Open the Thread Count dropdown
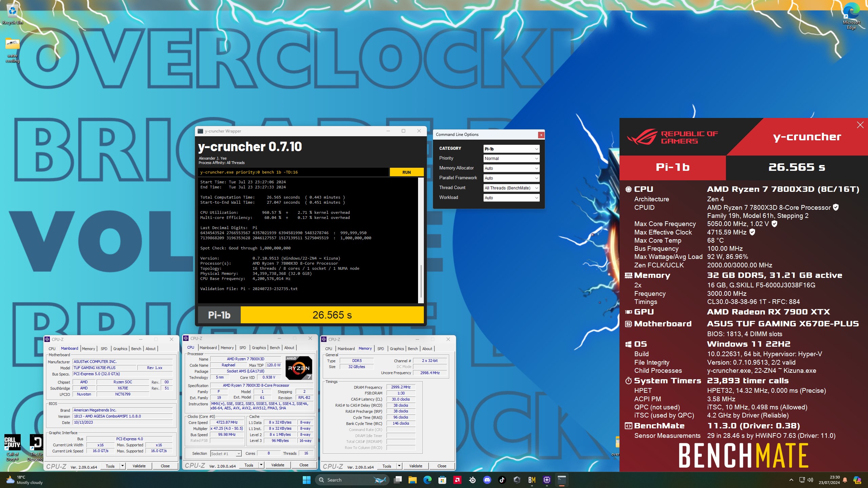The height and width of the screenshot is (488, 868). tap(511, 188)
